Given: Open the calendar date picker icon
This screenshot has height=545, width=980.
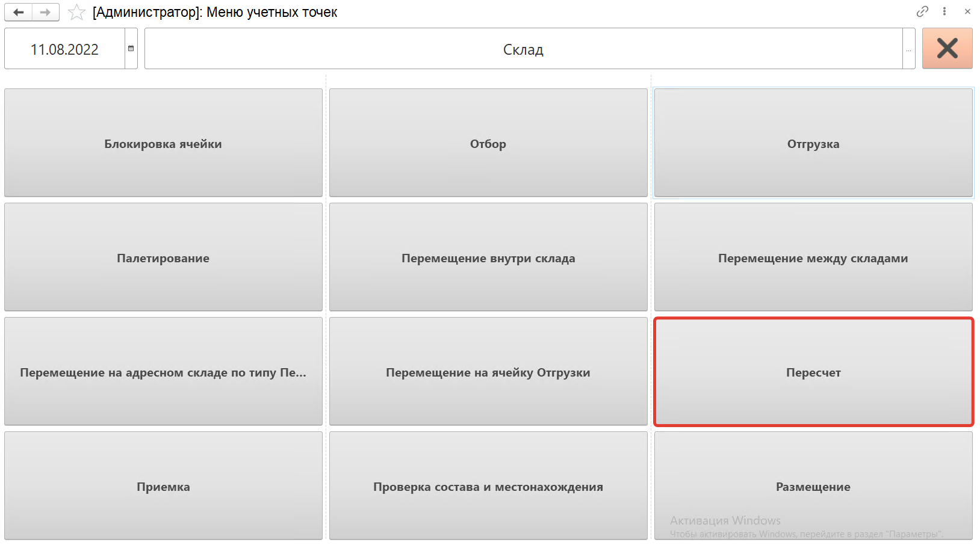Looking at the screenshot, I should click(131, 49).
